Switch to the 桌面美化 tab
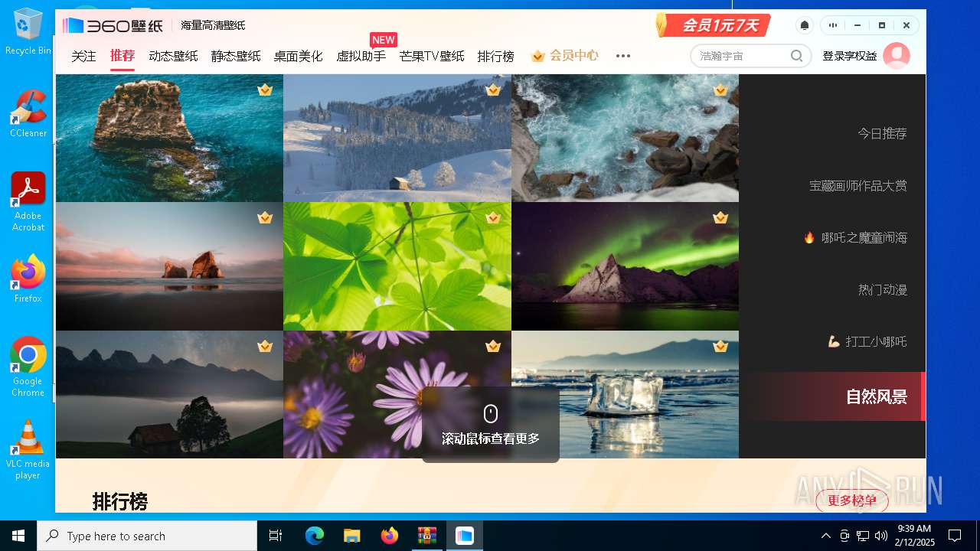The height and width of the screenshot is (551, 980). (299, 56)
